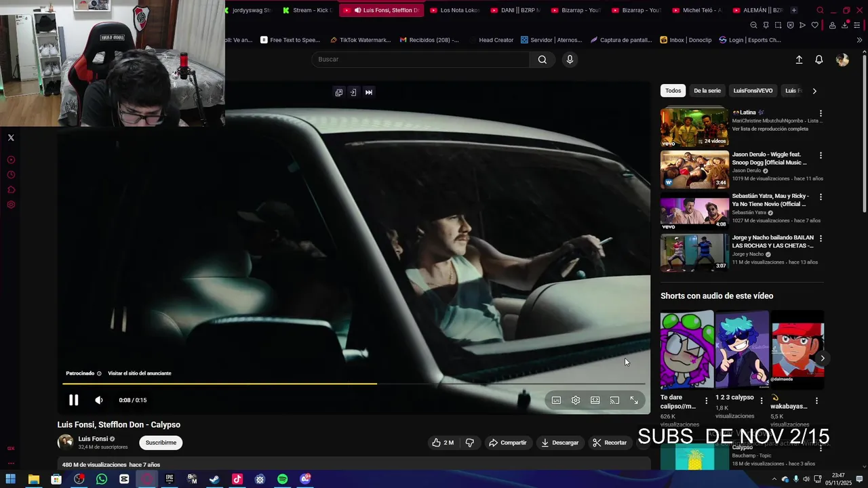Open Free Text to Speech bookmark
The image size is (868, 488).
(x=290, y=40)
